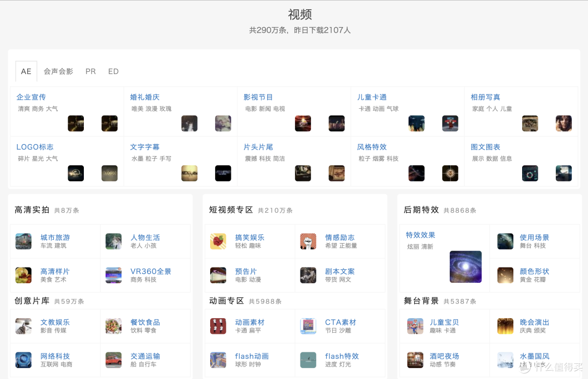This screenshot has height=379, width=588.
Task: Open the LOGO标志 category link
Action: (35, 147)
